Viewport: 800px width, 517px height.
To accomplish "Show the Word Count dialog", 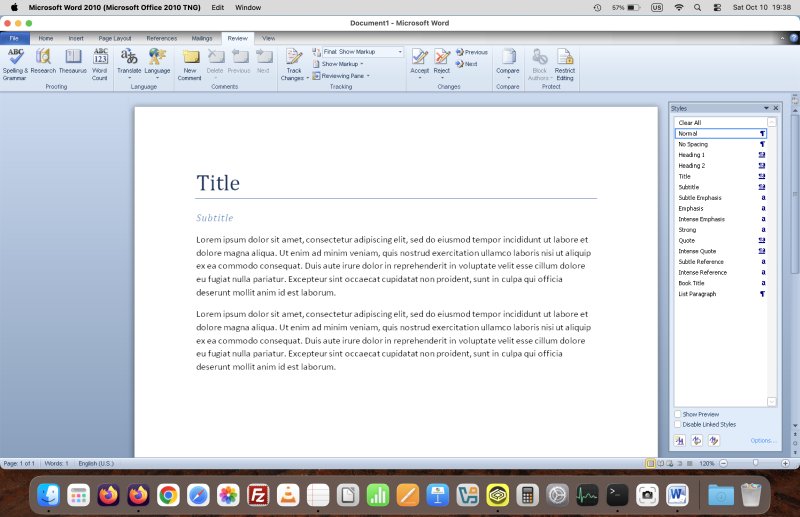I will tap(100, 64).
